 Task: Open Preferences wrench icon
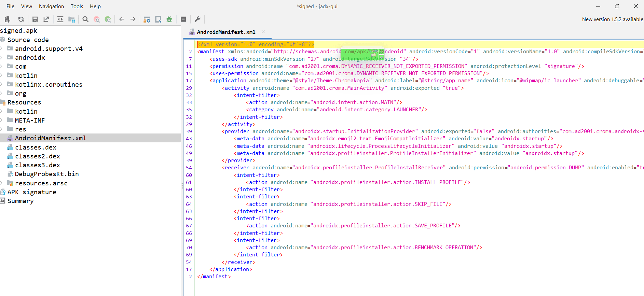point(197,19)
